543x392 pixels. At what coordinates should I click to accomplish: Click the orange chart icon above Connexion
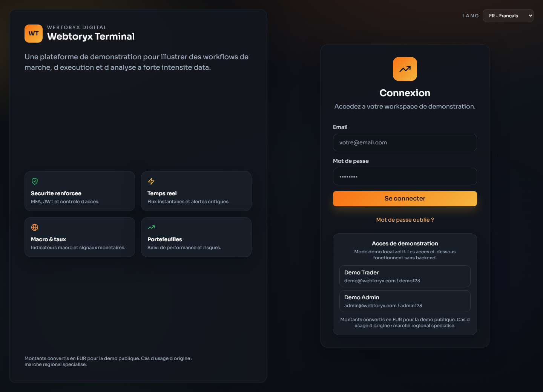coord(405,69)
